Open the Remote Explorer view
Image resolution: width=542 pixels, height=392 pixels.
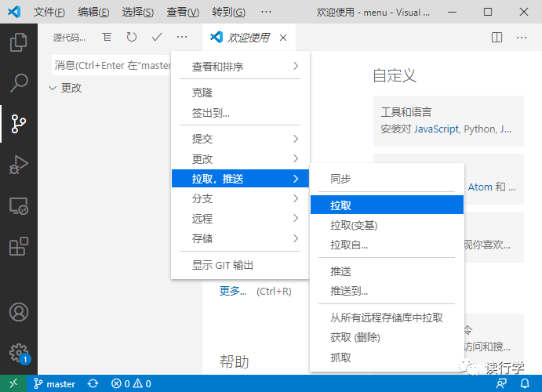pyautogui.click(x=19, y=206)
